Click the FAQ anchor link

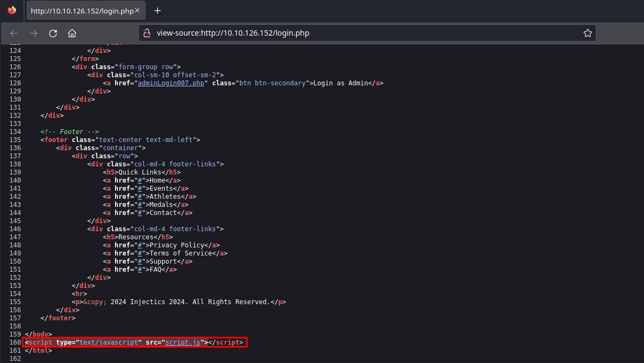[x=139, y=269]
